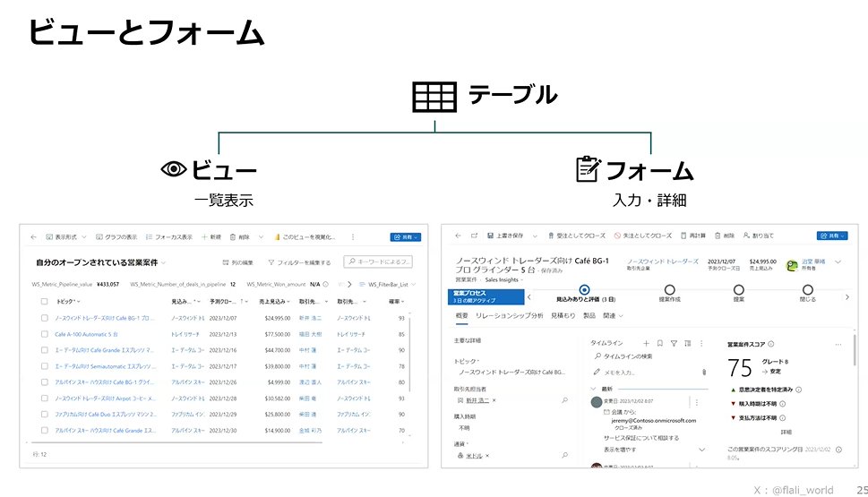868x497 pixels.
Task: Expand the dropdown chevron next to 削除 in view
Action: click(x=261, y=237)
